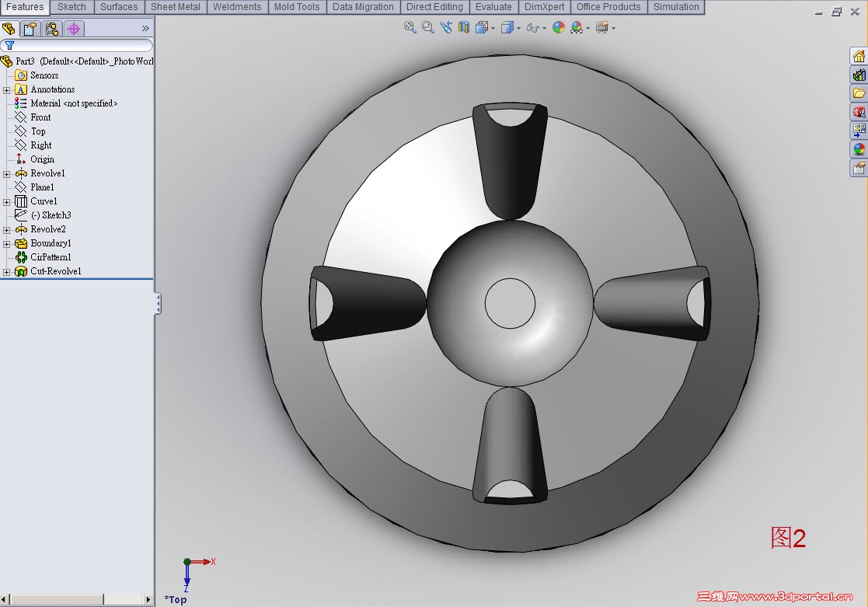Select the Sensors folder in tree
The width and height of the screenshot is (868, 607).
click(37, 75)
